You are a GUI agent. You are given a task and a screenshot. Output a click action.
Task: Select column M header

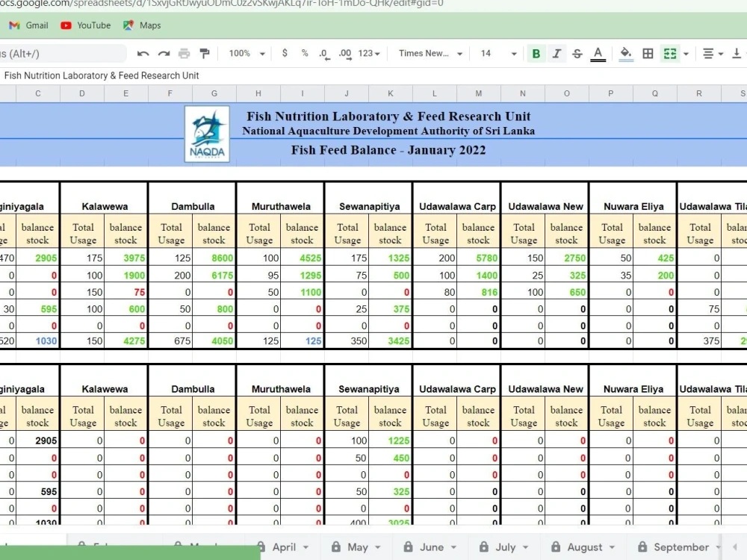(x=478, y=93)
